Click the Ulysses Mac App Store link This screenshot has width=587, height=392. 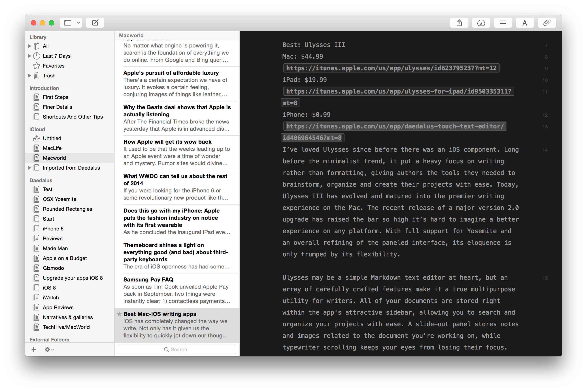[391, 68]
